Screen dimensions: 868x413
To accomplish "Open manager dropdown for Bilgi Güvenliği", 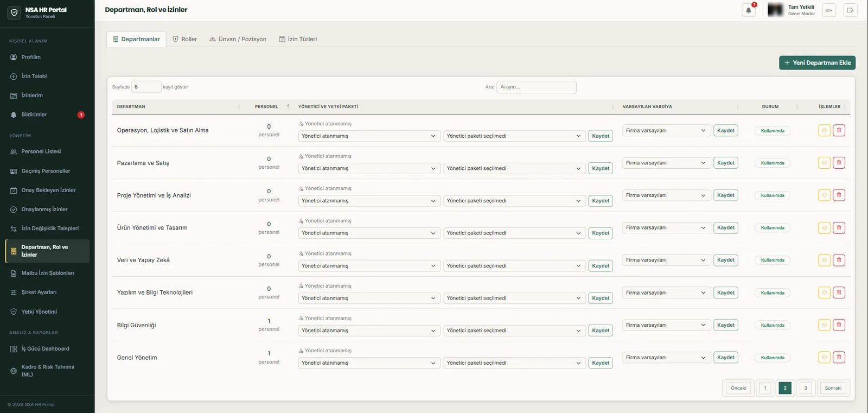I will click(368, 331).
